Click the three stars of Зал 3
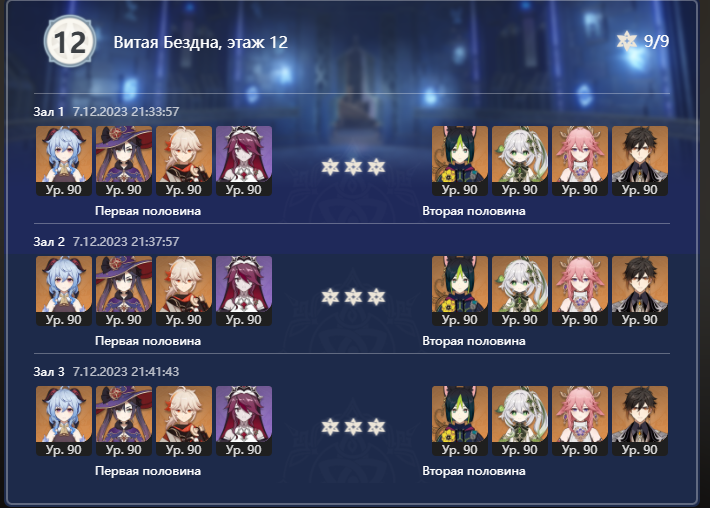This screenshot has height=508, width=710. (x=353, y=427)
